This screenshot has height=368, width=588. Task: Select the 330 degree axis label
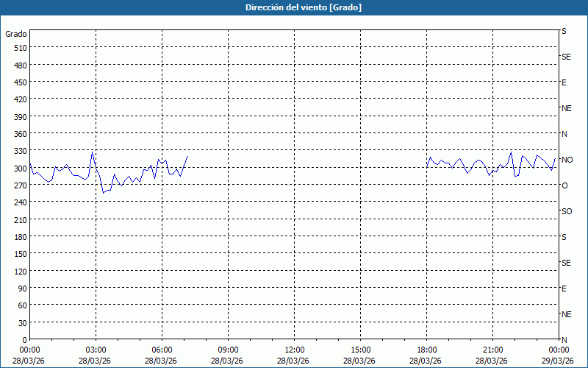point(21,151)
